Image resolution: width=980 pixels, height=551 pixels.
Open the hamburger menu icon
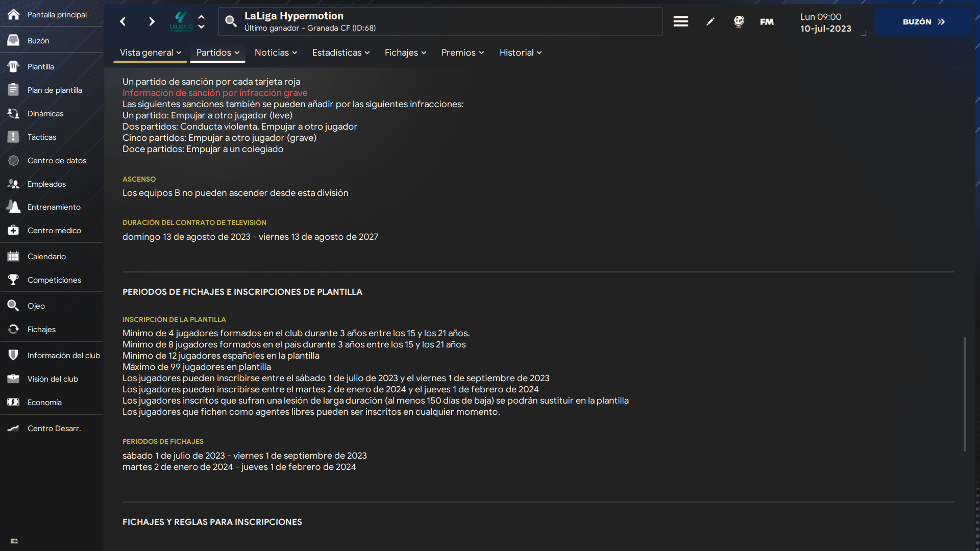coord(680,21)
